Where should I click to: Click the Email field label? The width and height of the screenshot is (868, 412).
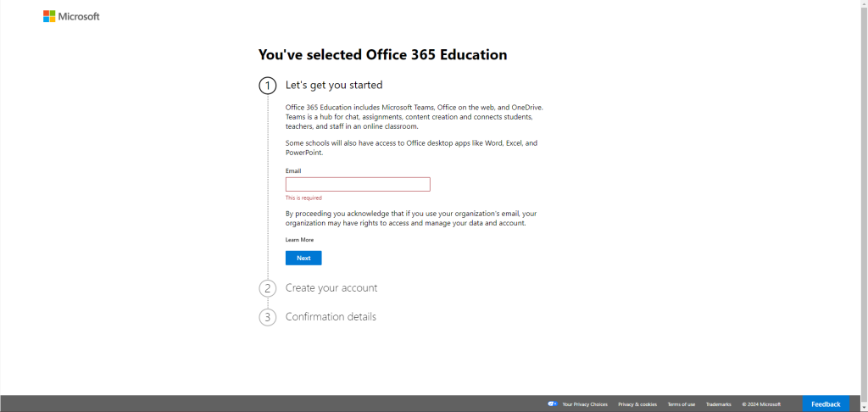click(x=293, y=171)
